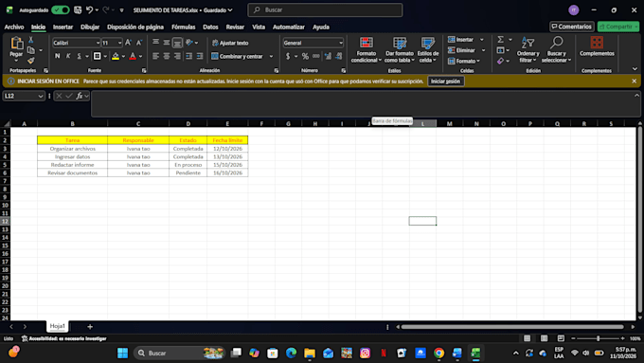
Task: Open Microsoft Edge from the taskbar
Action: pos(291,353)
